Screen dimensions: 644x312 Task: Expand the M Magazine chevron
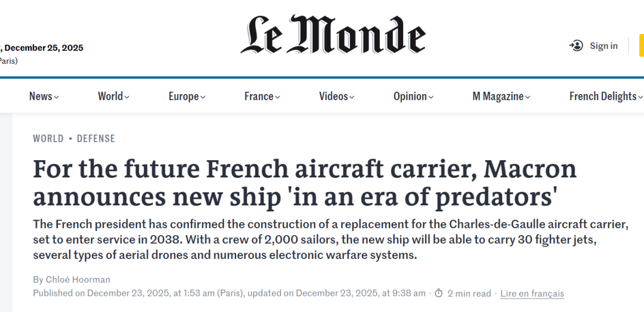pos(527,97)
